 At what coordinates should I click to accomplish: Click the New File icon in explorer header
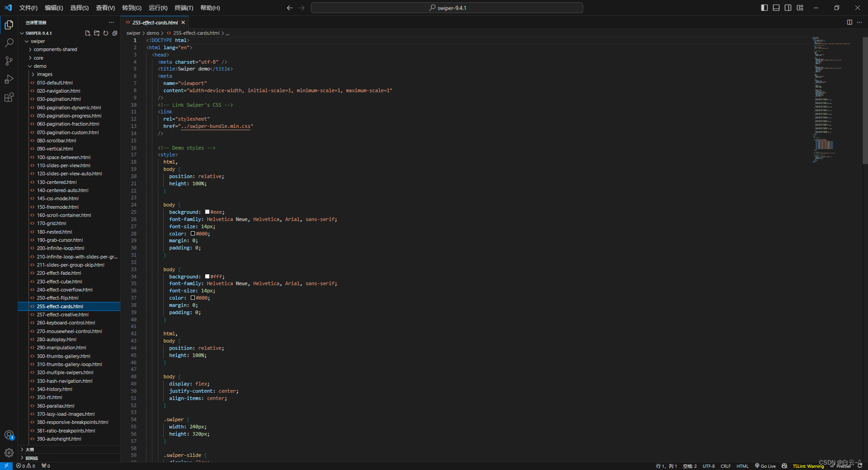pos(88,33)
